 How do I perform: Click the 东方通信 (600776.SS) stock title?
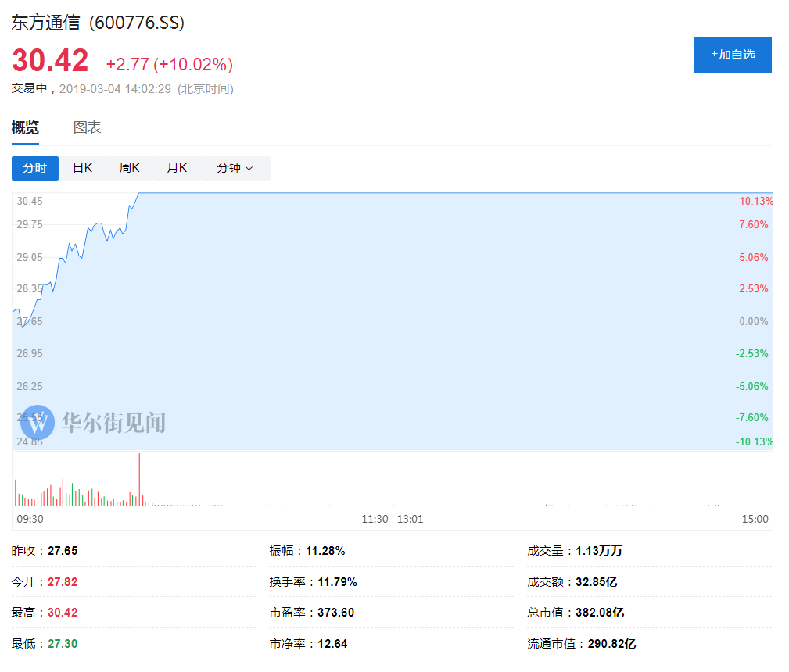point(98,23)
